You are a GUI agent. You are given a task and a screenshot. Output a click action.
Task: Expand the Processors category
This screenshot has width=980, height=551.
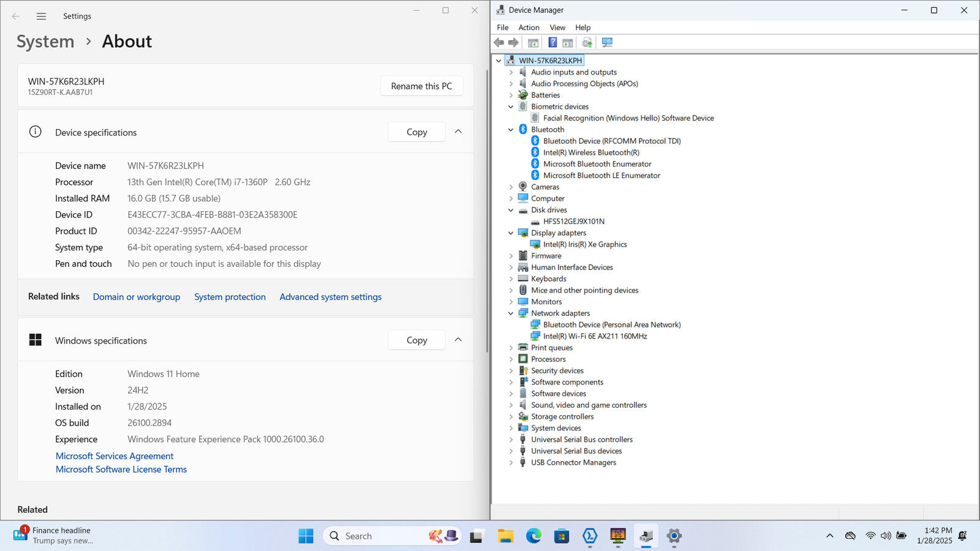tap(511, 359)
